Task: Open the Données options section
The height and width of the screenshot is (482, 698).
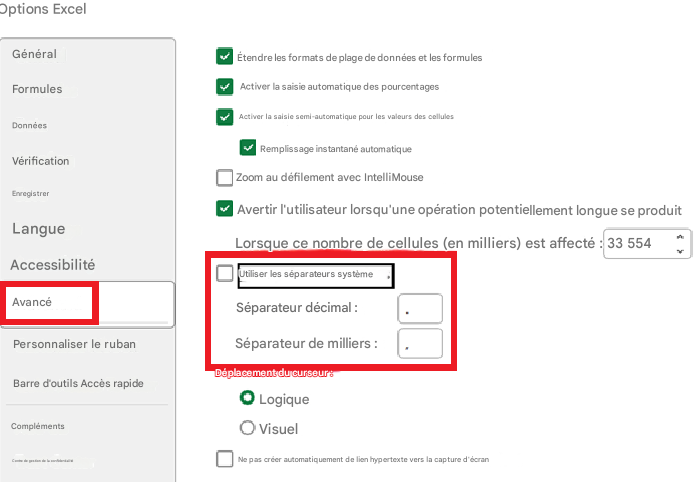Action: point(29,126)
